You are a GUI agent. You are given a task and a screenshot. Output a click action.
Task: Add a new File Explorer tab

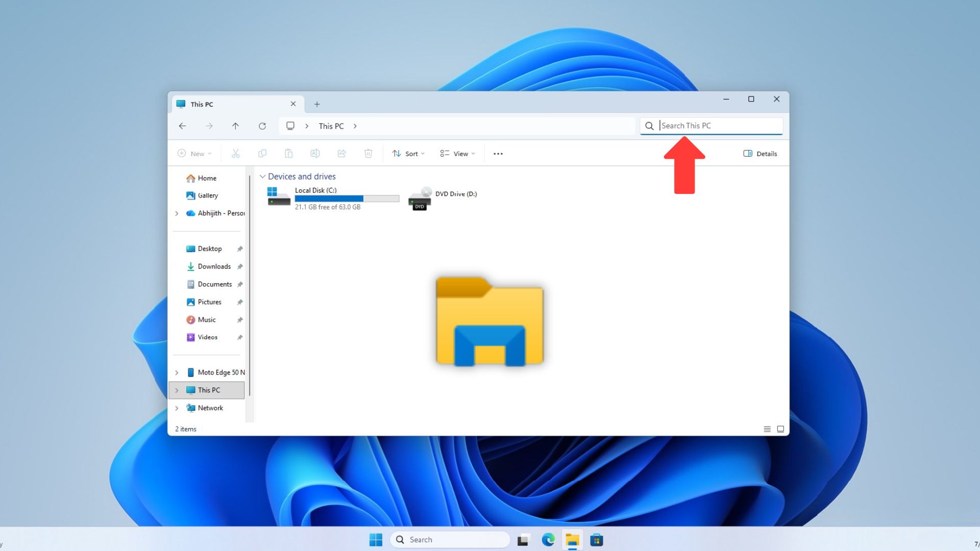pyautogui.click(x=317, y=104)
